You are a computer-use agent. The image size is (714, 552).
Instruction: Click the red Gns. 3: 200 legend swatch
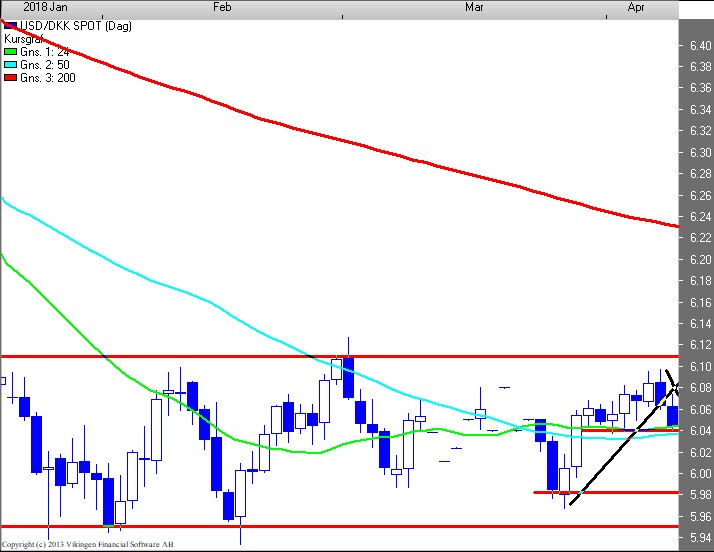[x=10, y=77]
